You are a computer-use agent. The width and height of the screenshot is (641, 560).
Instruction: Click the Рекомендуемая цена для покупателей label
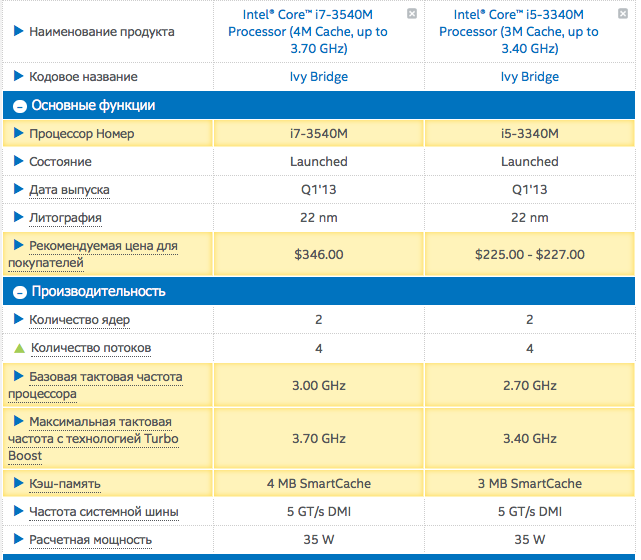[x=93, y=254]
